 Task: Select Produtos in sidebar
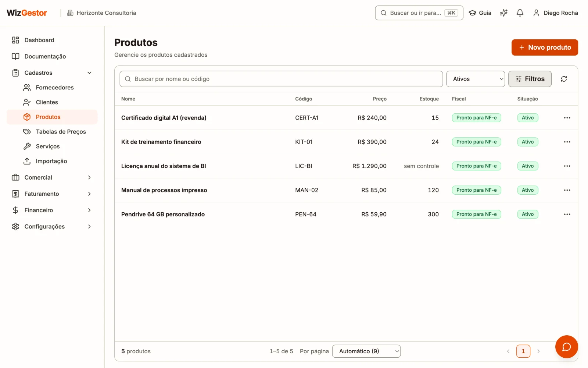[x=52, y=117]
